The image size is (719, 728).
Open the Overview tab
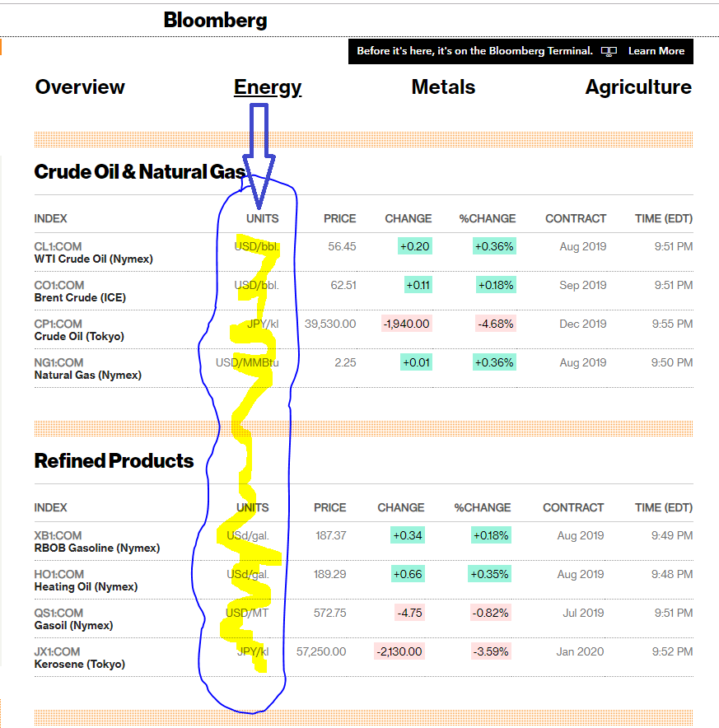point(80,87)
